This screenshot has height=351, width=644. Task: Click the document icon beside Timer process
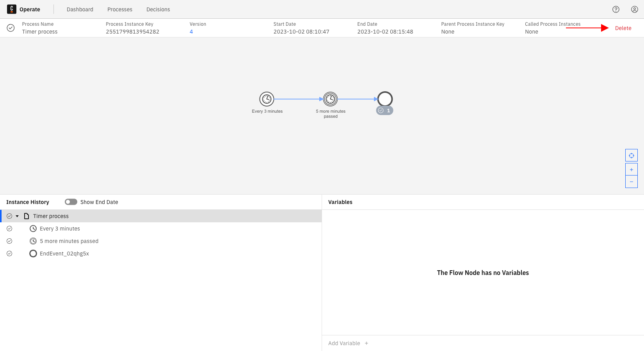pos(27,216)
